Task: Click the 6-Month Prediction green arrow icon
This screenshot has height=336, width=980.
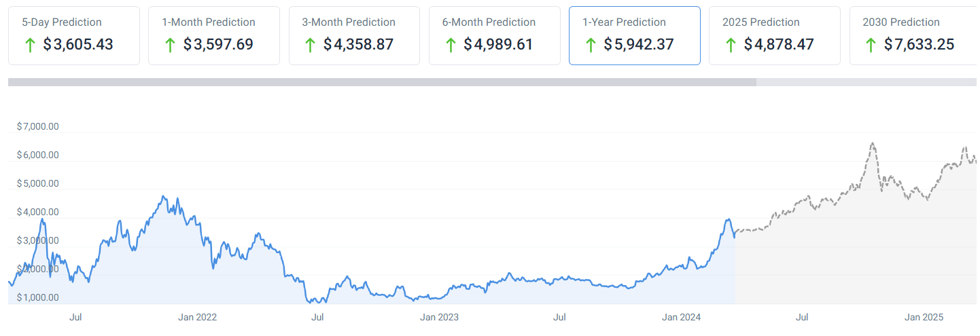Action: point(450,45)
